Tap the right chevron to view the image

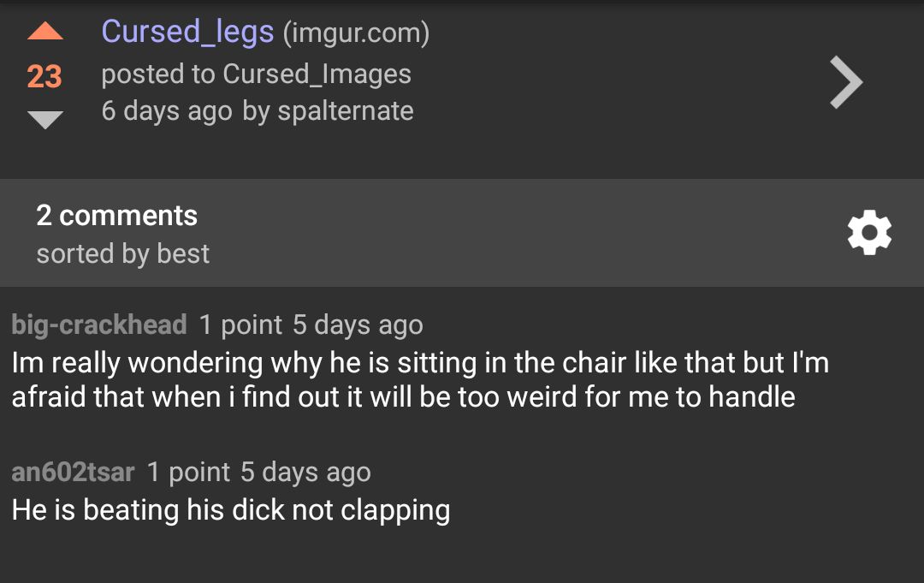[x=846, y=81]
